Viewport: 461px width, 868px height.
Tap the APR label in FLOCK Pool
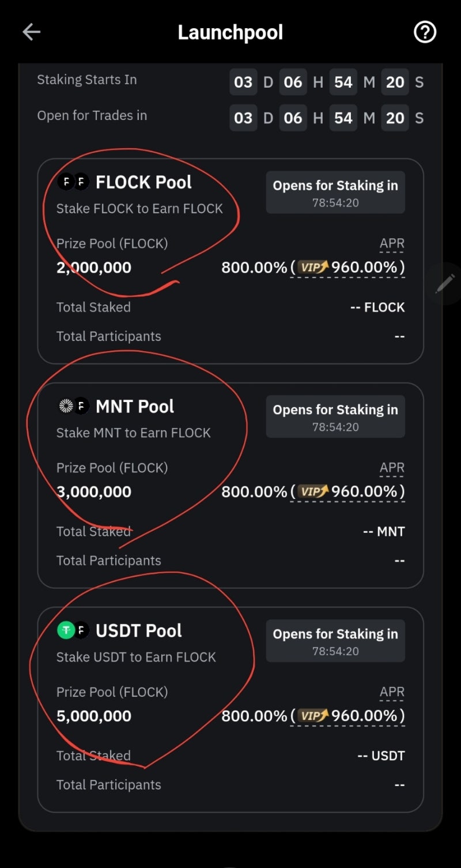coord(392,243)
